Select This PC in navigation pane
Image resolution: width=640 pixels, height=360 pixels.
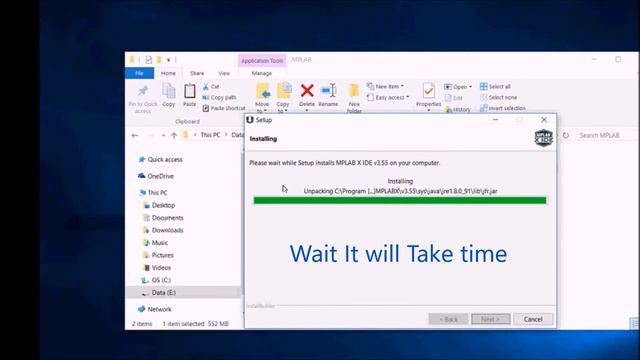[x=153, y=192]
